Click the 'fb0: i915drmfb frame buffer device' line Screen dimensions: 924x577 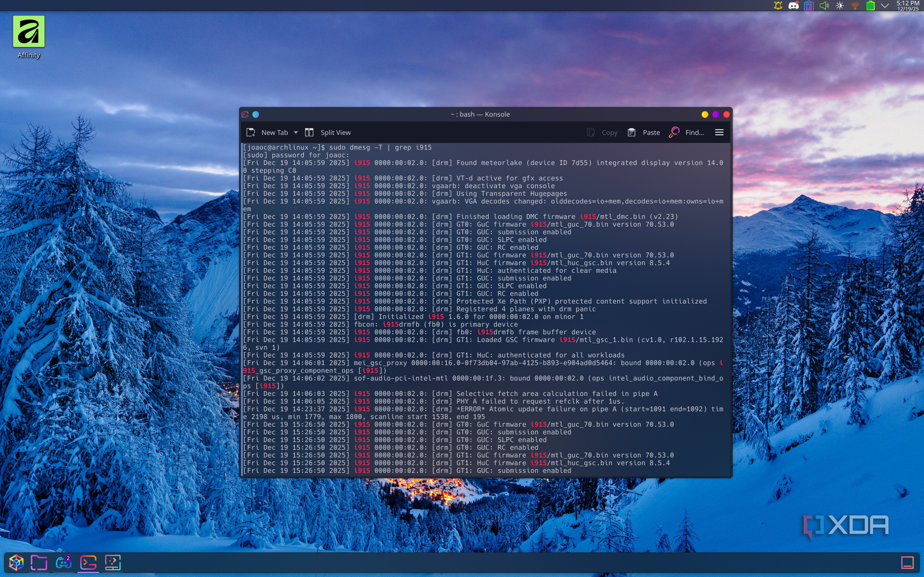[x=419, y=332]
